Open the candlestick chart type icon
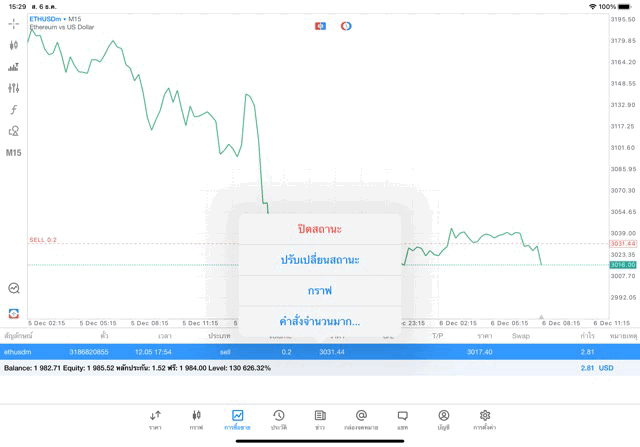This screenshot has width=640, height=447. click(x=14, y=45)
